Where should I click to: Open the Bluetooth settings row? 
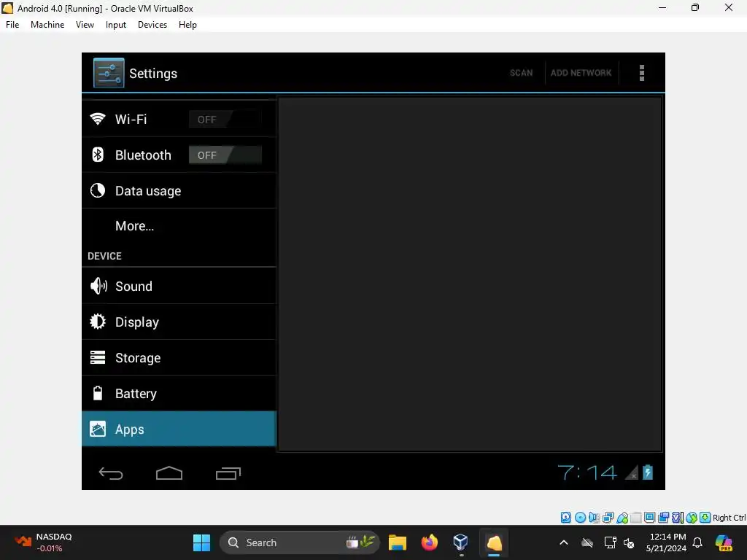pyautogui.click(x=179, y=155)
